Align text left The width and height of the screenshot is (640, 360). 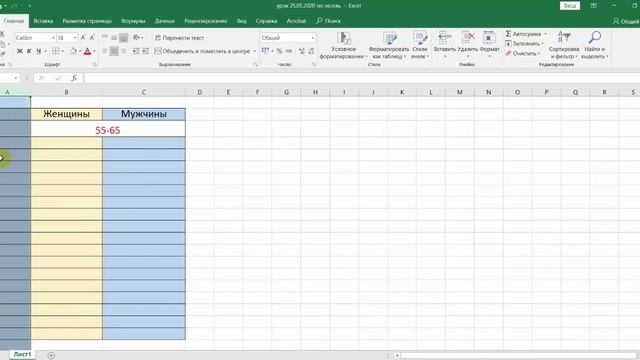point(105,51)
